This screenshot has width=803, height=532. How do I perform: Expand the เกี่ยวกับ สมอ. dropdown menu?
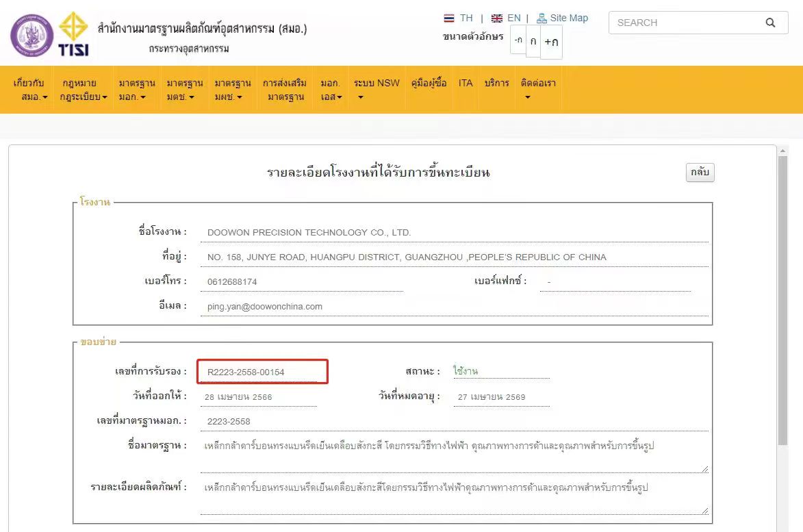tap(31, 90)
